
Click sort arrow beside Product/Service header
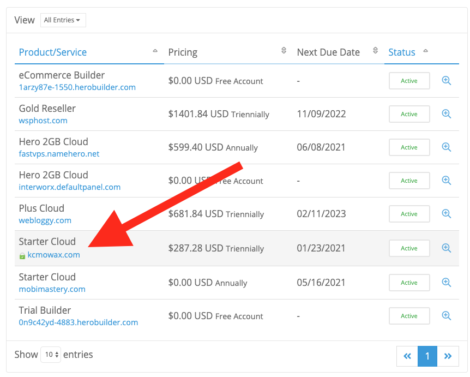pos(155,51)
